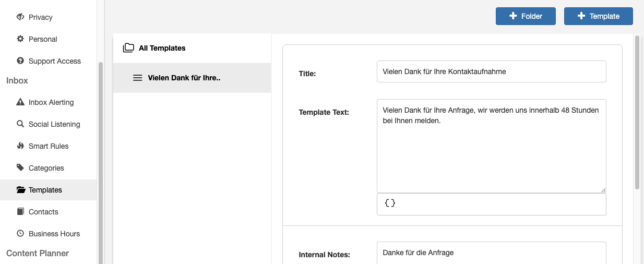644x264 pixels.
Task: Click into the Template Text area
Action: click(x=492, y=146)
